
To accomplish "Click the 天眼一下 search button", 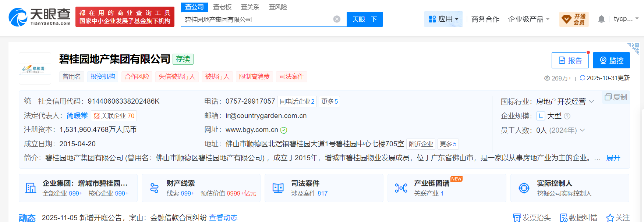I will (x=365, y=19).
